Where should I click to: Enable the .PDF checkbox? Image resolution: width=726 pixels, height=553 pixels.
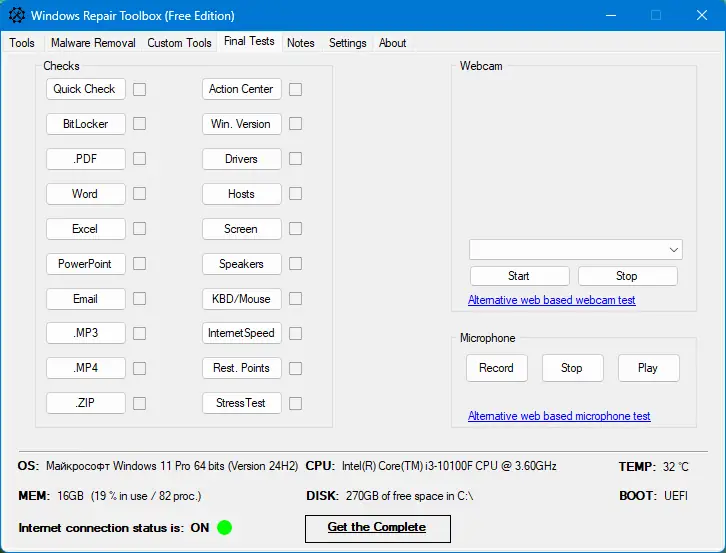139,159
